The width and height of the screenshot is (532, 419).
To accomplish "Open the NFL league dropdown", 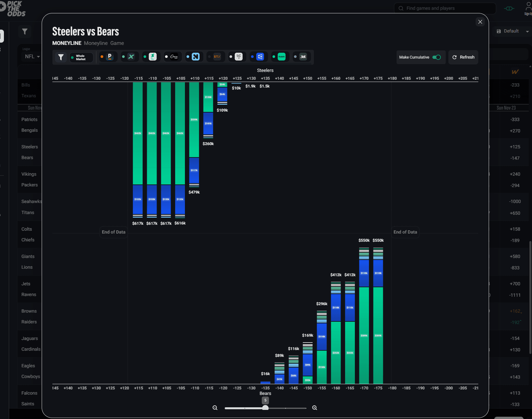I will (32, 56).
